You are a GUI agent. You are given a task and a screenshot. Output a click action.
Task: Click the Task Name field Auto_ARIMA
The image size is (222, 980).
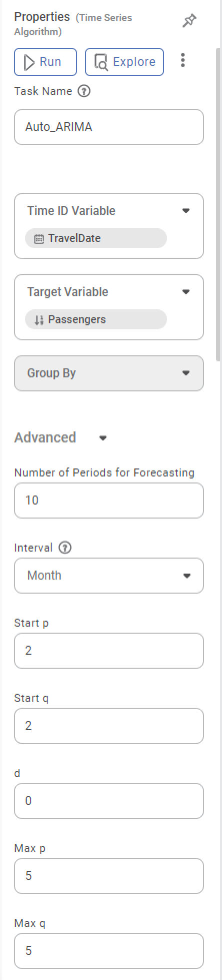109,127
